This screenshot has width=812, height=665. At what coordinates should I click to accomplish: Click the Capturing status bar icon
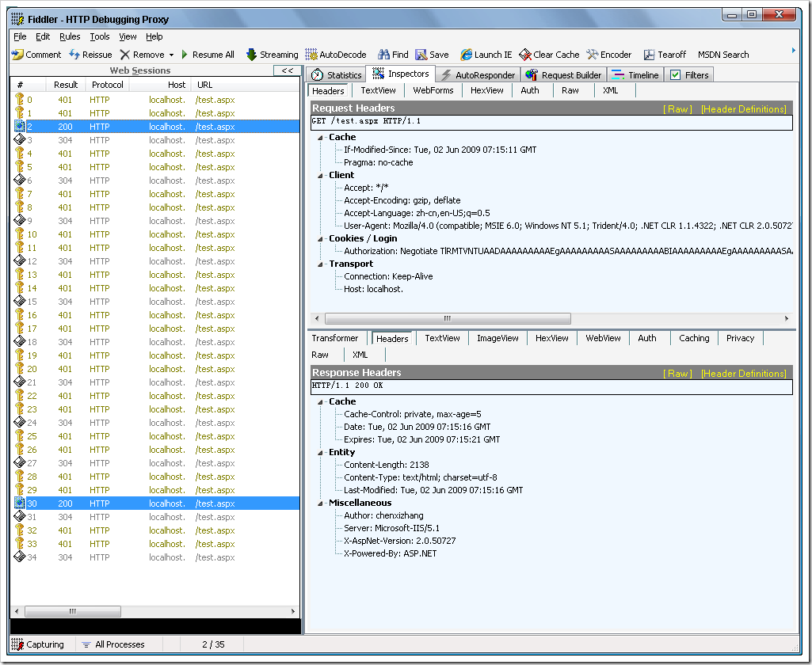pos(17,644)
